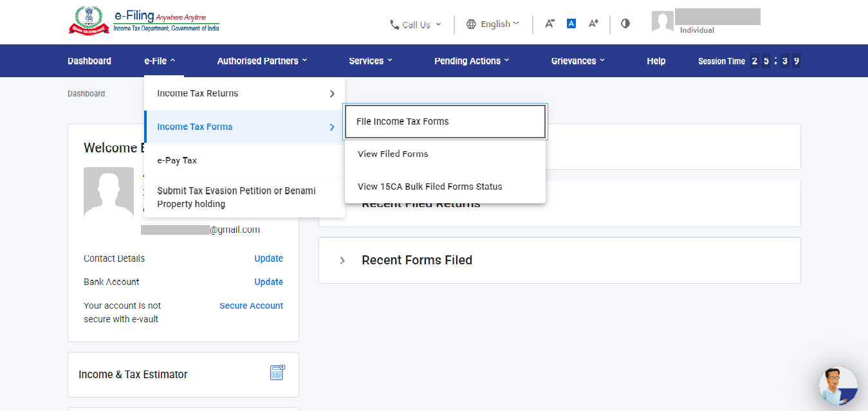Reset to default font size icon
The image size is (868, 411).
[571, 24]
